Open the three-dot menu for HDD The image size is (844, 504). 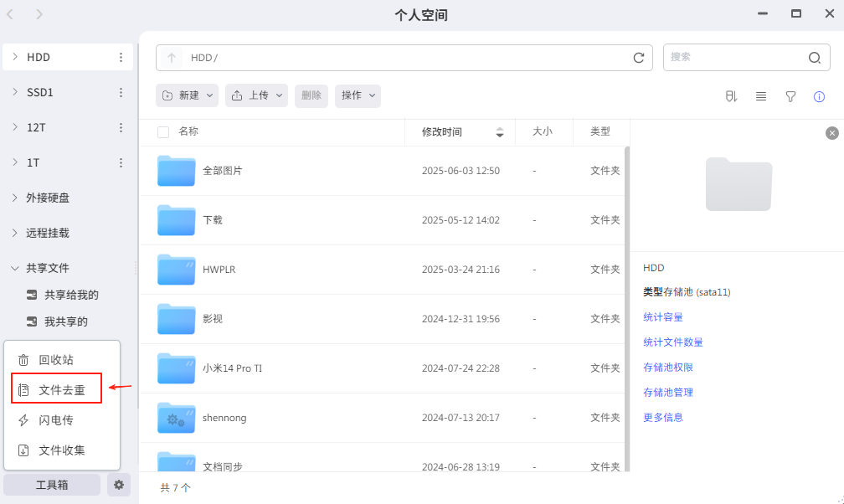[121, 58]
